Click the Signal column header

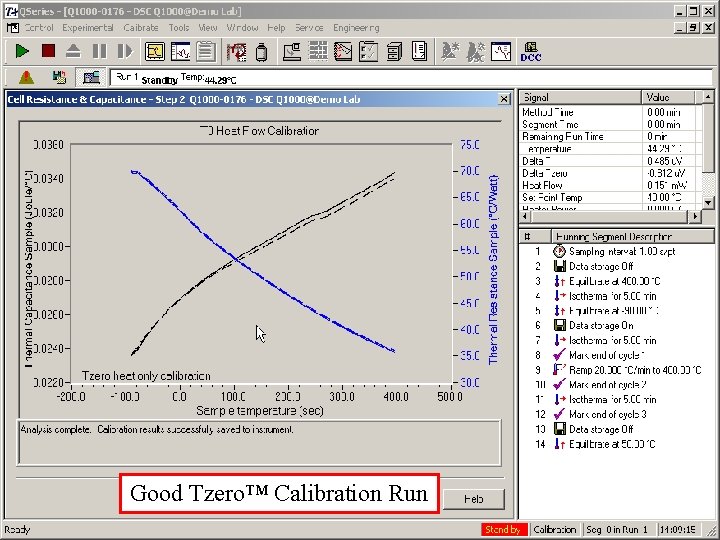[x=580, y=97]
